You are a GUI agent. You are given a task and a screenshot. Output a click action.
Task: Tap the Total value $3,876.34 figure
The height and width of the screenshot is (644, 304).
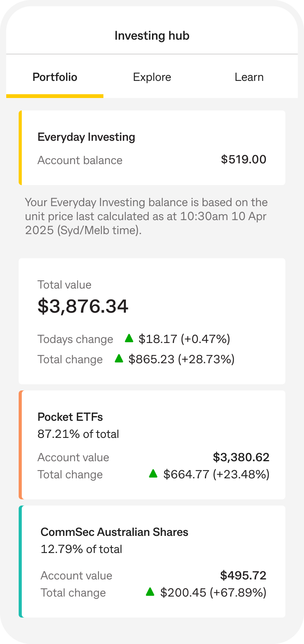[83, 306]
